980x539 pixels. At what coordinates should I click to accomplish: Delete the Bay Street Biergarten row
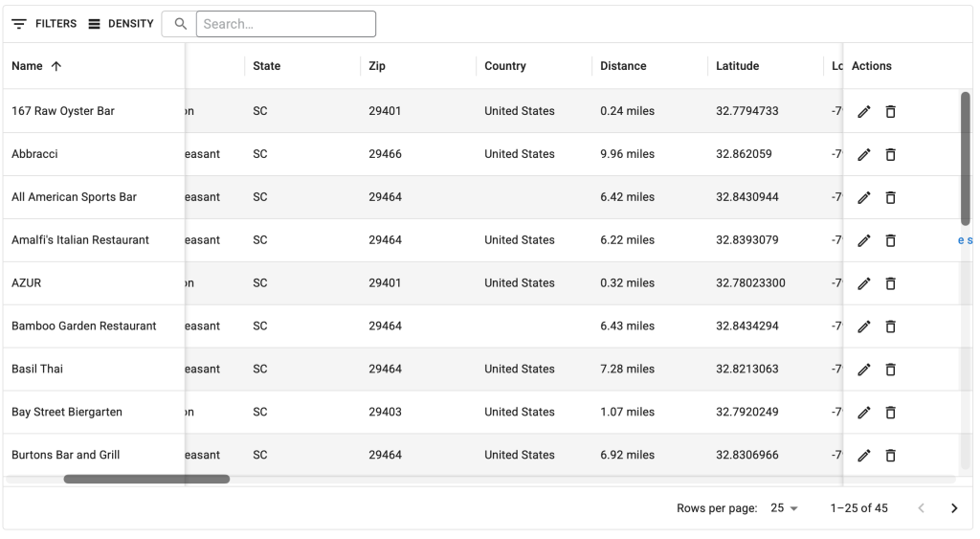[x=891, y=413]
